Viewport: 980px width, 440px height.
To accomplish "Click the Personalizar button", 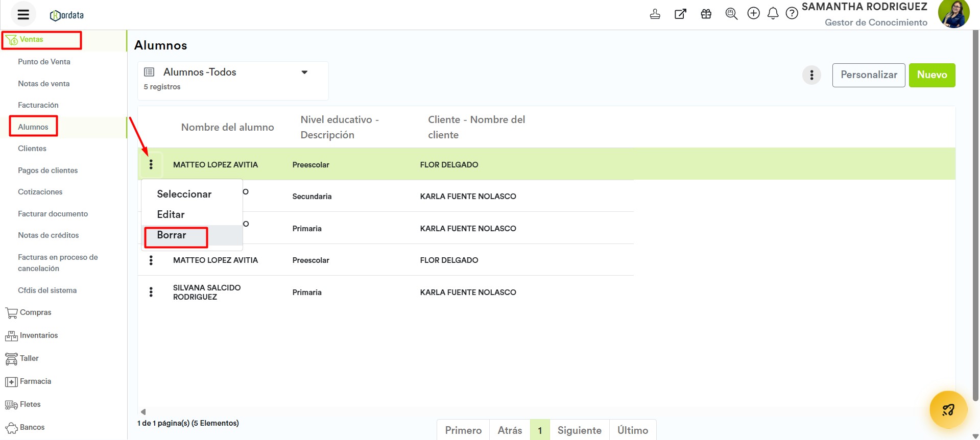I will [x=869, y=75].
